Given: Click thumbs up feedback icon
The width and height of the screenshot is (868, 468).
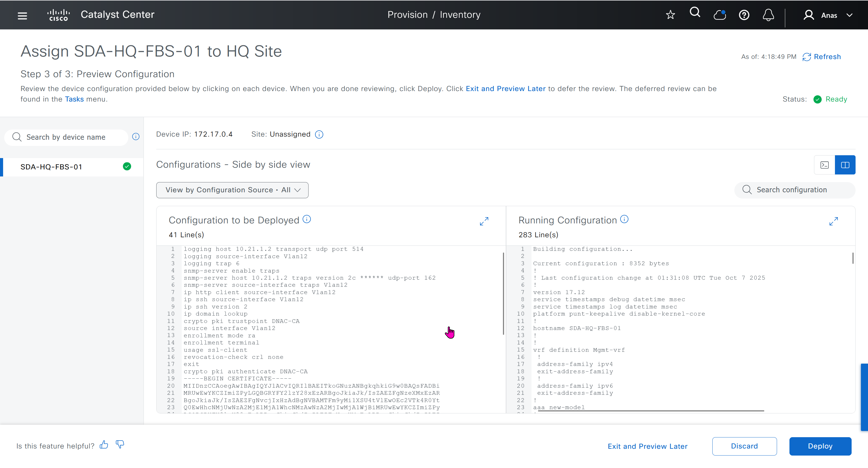Looking at the screenshot, I should pos(104,445).
